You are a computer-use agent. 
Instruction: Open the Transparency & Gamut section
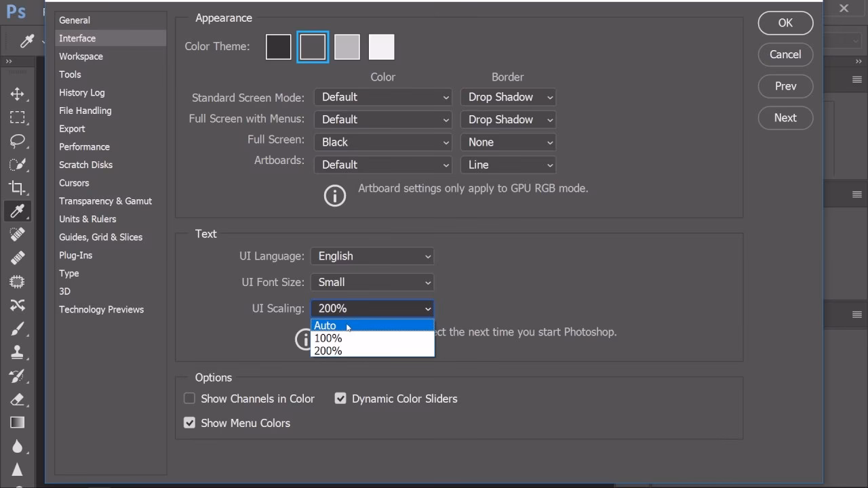coord(105,201)
